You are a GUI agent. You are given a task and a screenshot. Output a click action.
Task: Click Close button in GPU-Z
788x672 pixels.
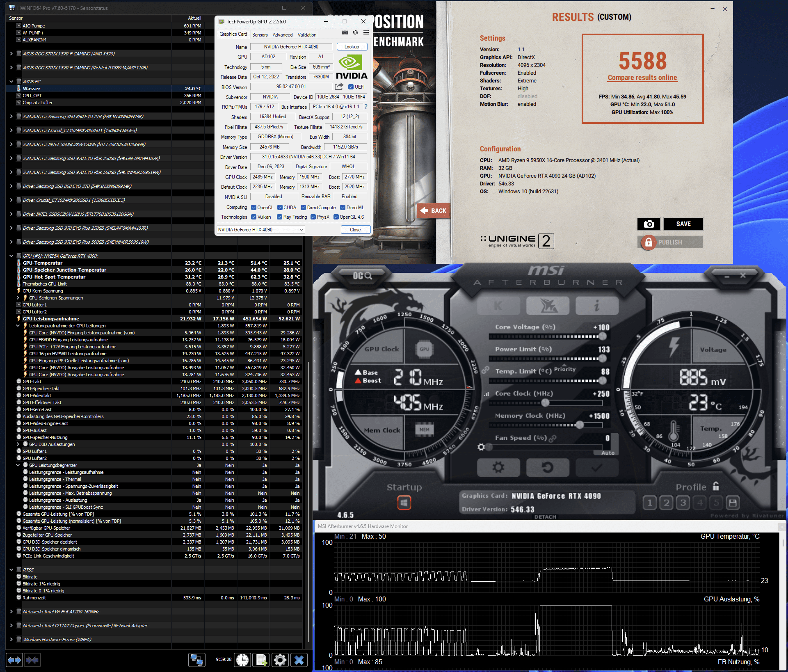pos(355,230)
